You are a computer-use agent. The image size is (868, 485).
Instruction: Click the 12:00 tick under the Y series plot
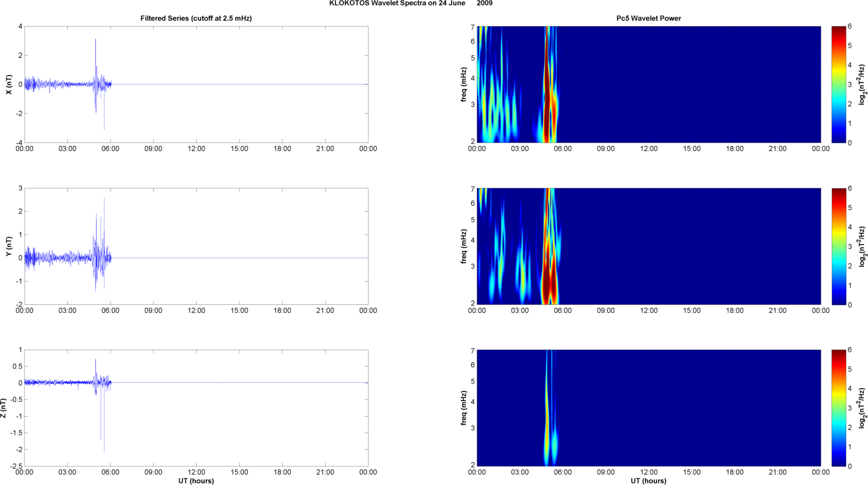click(196, 311)
